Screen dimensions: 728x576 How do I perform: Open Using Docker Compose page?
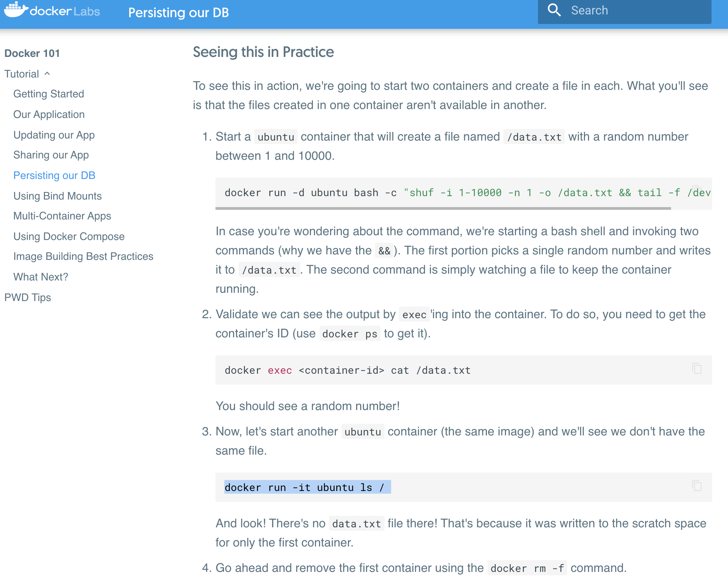[x=69, y=237]
